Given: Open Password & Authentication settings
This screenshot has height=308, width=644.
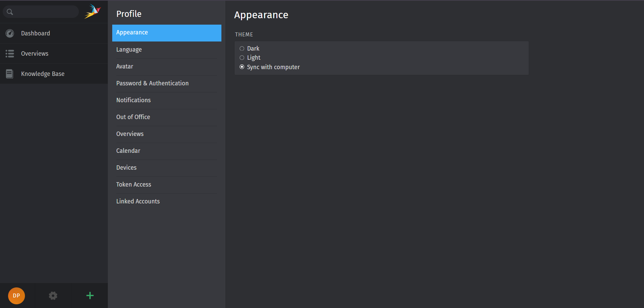Looking at the screenshot, I should point(152,83).
